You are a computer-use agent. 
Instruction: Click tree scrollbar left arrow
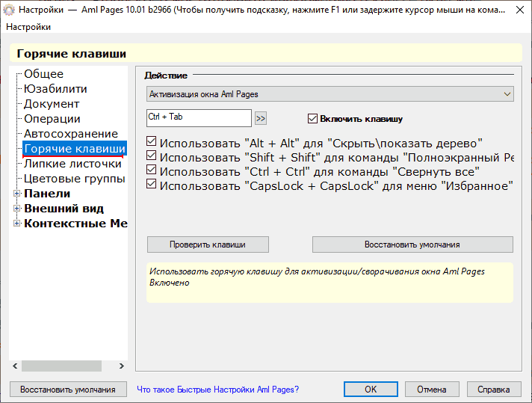[15, 366]
